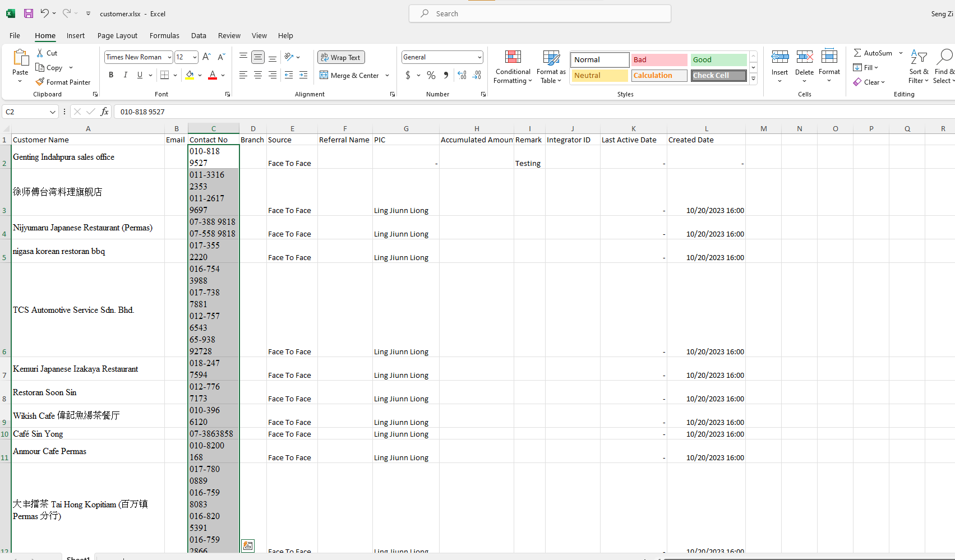Click the Save icon in title bar

coord(29,13)
